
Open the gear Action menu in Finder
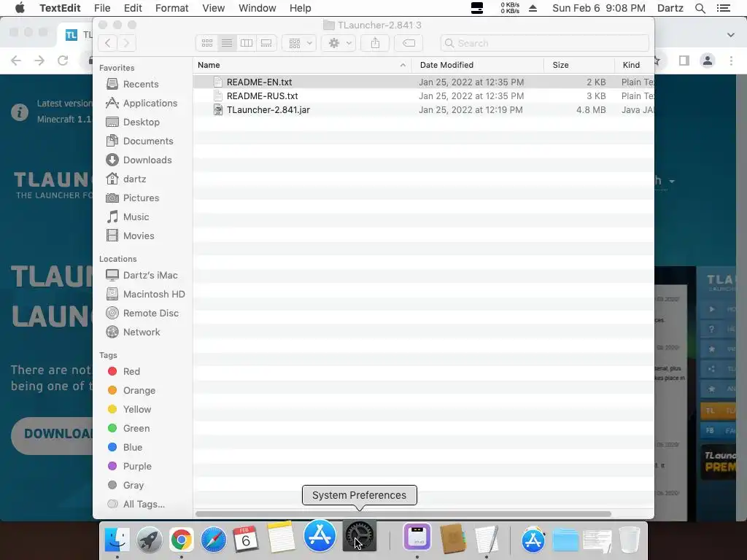[338, 43]
